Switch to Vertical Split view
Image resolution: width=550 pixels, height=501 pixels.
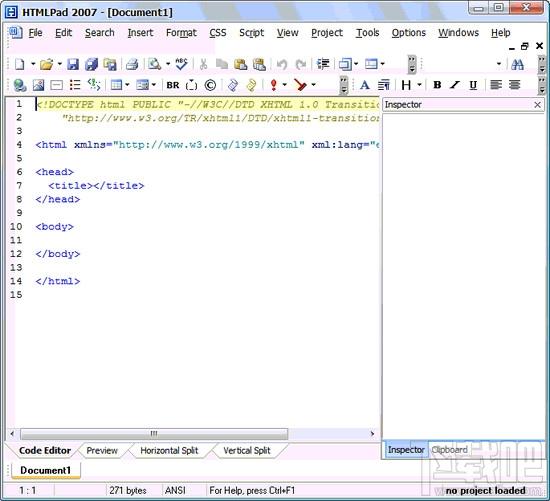click(x=247, y=450)
